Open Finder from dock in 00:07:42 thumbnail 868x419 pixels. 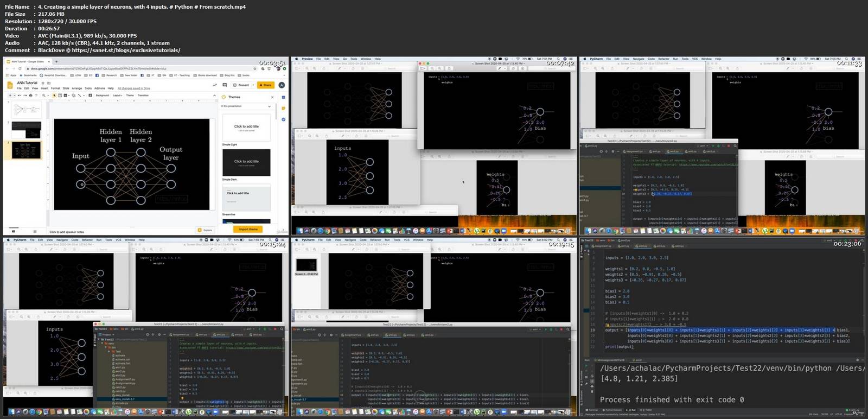pos(299,231)
